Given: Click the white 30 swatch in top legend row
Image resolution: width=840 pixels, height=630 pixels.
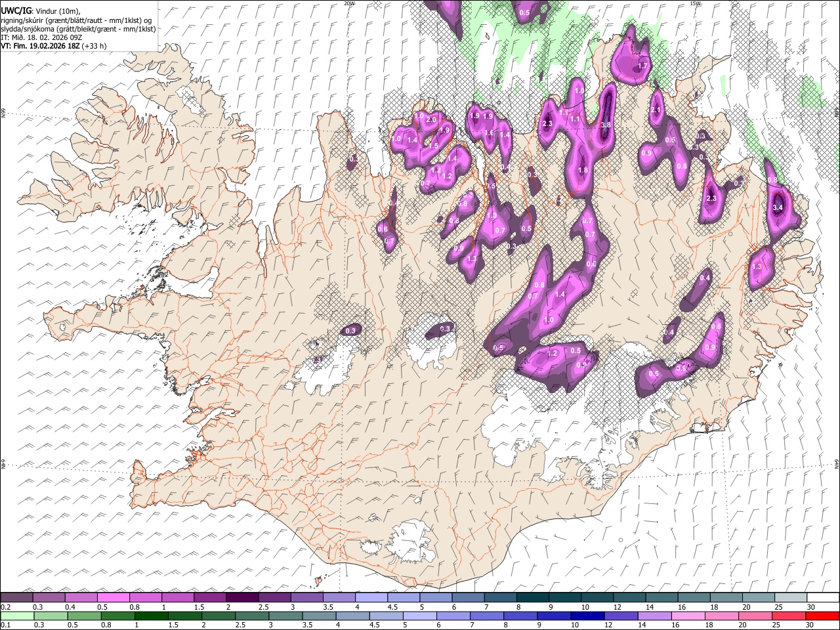Looking at the screenshot, I should [x=822, y=598].
